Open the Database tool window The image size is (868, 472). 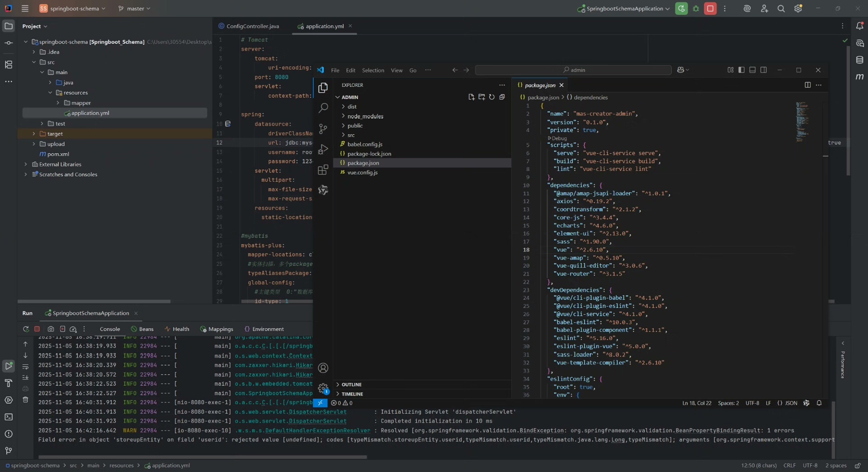click(x=859, y=60)
